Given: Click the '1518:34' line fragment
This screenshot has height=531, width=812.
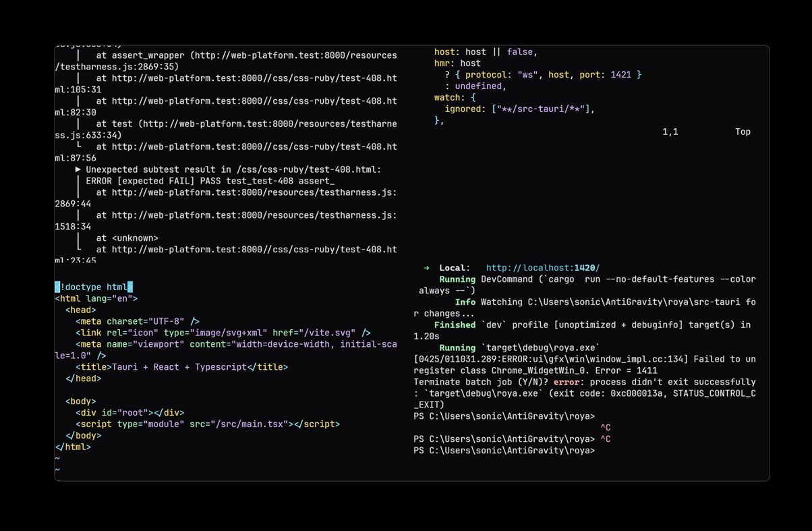Looking at the screenshot, I should click(x=73, y=227).
